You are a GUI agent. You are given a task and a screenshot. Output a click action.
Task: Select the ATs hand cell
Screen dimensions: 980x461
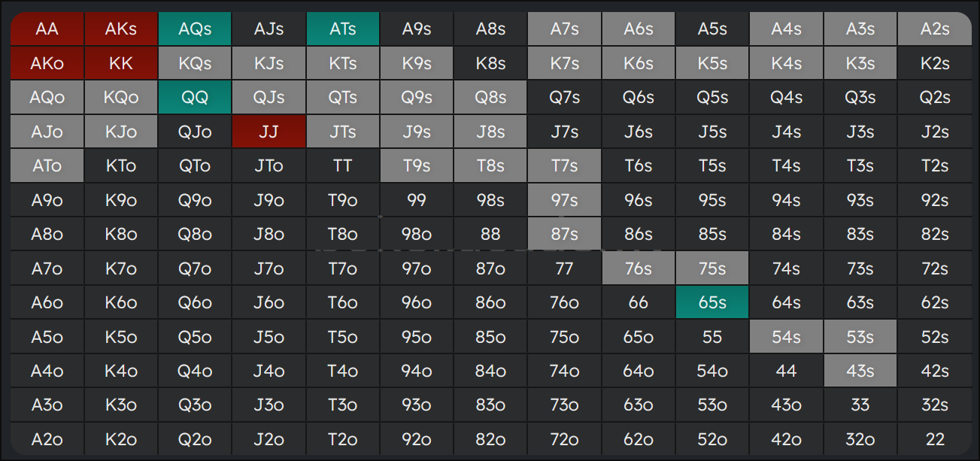343,29
